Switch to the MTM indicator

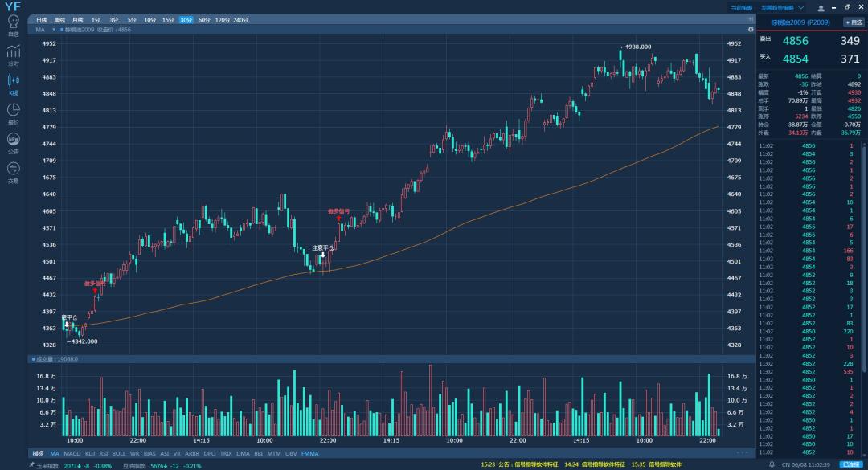tap(274, 453)
